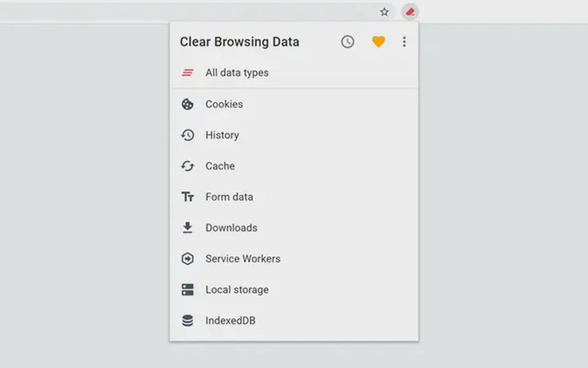Viewport: 588px width, 368px height.
Task: Click the IndexedDB database icon
Action: [188, 321]
